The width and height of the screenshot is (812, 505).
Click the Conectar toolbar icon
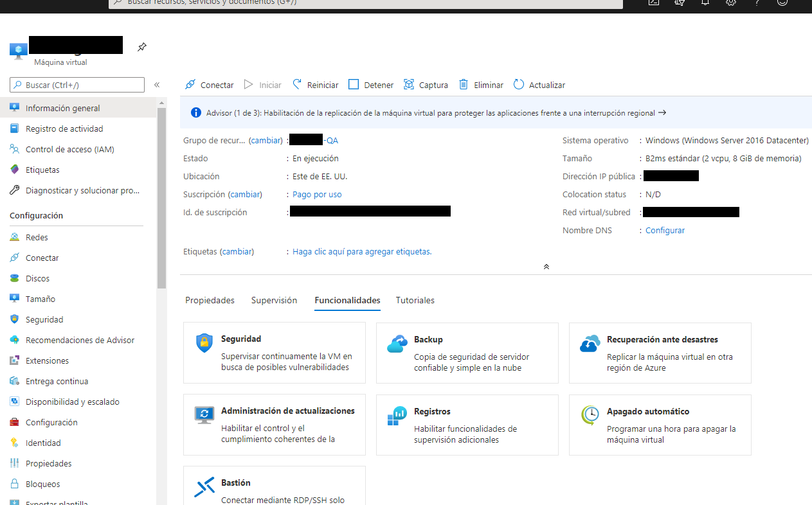(190, 84)
